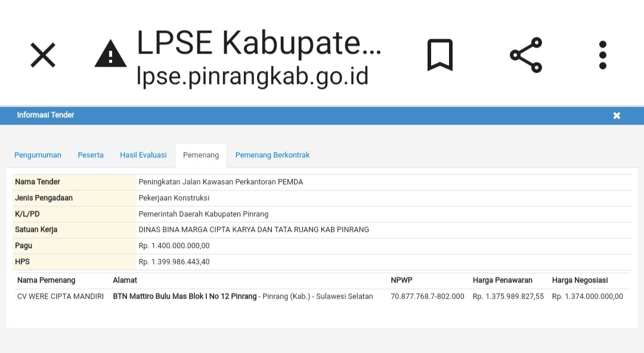Viewport: 644px width, 353px height.
Task: Open the three-dot overflow menu
Action: [x=602, y=55]
